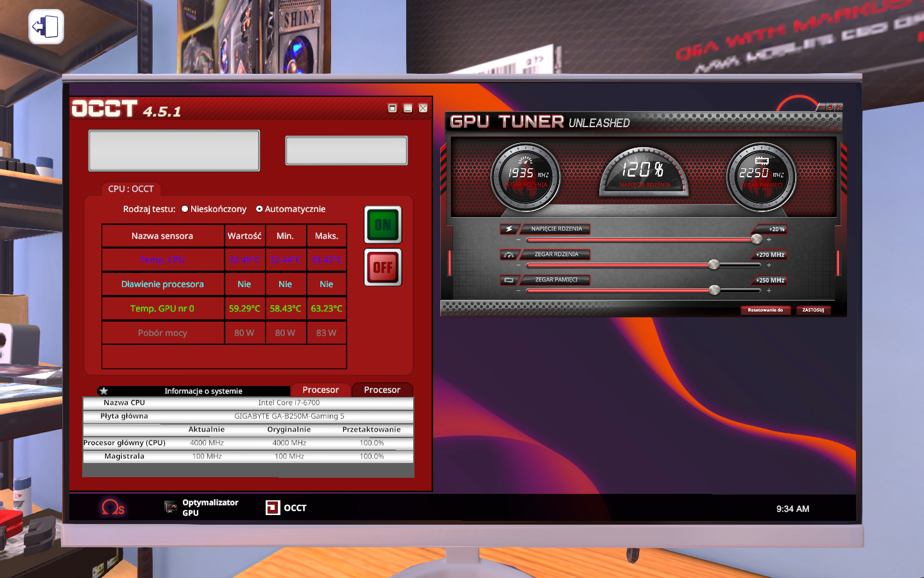Viewport: 924px width, 578px height.
Task: Increase NAPIĘCIE RDZENIA with its plus button
Action: [x=769, y=240]
